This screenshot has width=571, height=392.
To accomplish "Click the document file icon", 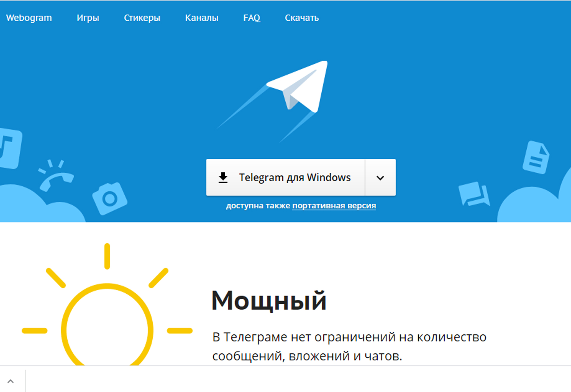I will tap(536, 158).
